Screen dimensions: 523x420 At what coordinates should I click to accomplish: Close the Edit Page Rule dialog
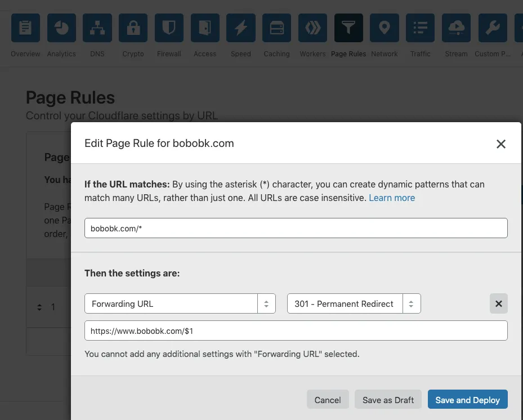[x=500, y=144]
